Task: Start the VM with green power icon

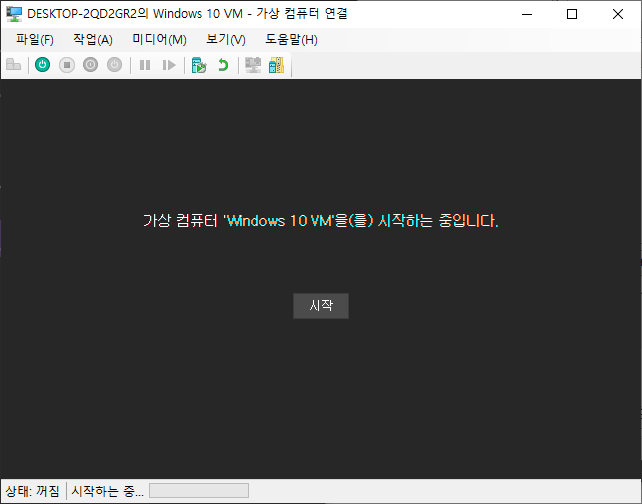Action: coord(43,65)
